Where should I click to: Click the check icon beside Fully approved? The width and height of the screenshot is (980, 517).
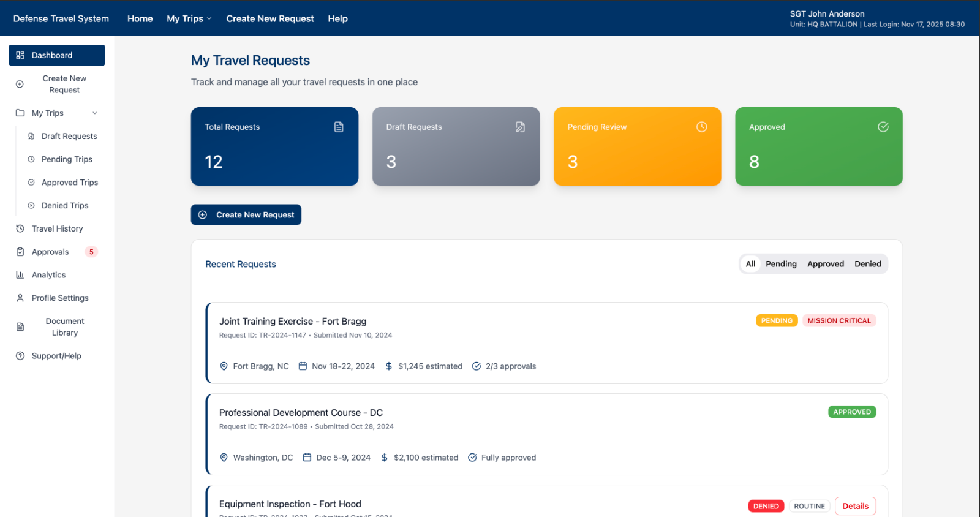pos(472,458)
